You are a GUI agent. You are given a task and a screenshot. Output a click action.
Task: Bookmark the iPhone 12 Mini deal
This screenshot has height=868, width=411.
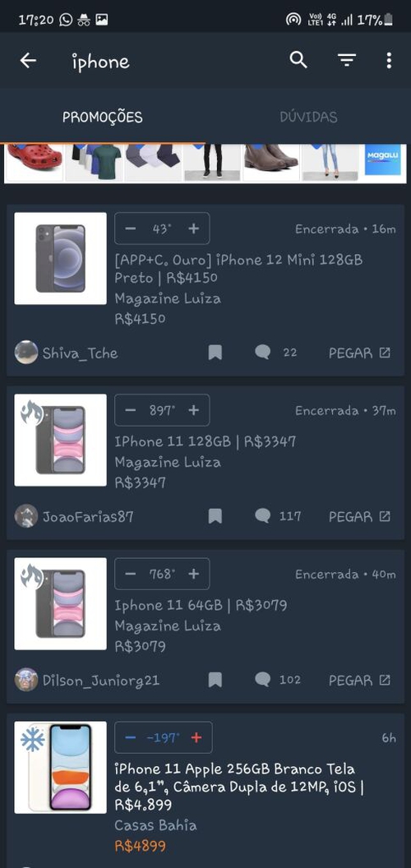215,353
